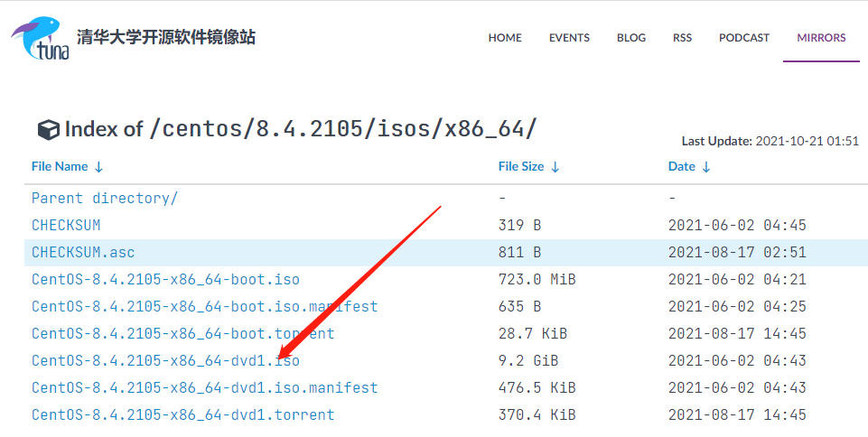
Task: Go to Parent directory/
Action: point(105,198)
